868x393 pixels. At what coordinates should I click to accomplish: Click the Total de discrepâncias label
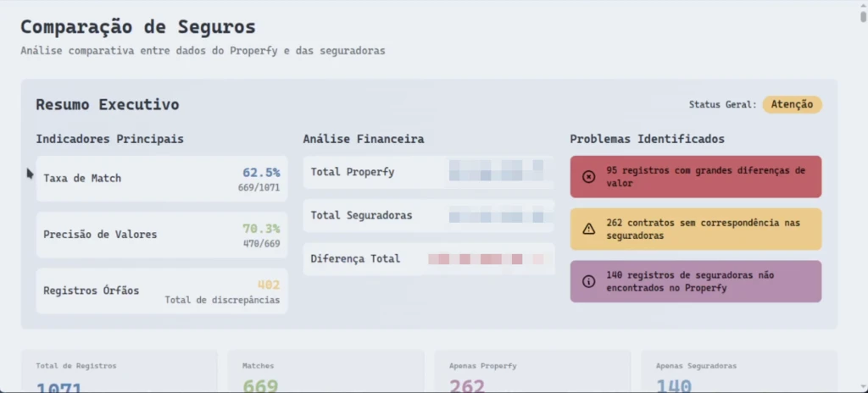(222, 300)
